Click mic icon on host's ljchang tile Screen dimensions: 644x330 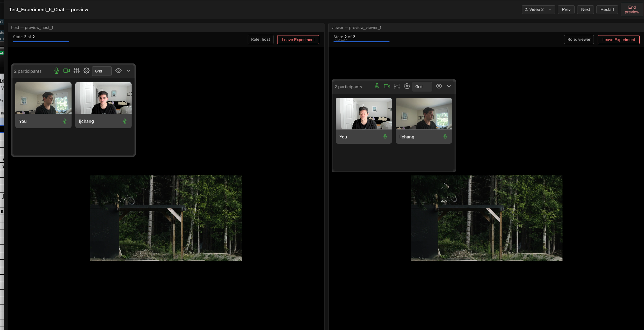(125, 121)
